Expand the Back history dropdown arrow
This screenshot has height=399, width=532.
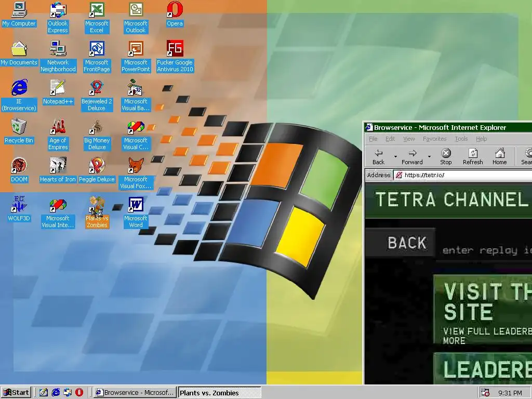(395, 157)
